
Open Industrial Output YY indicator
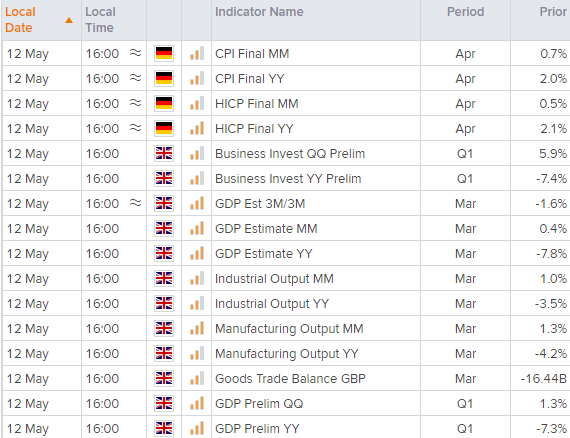[272, 304]
